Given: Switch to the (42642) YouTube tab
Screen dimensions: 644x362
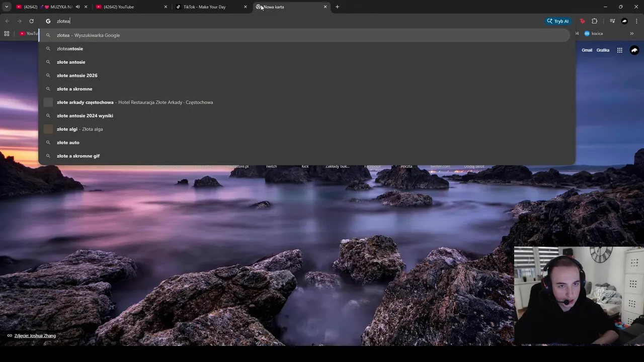Looking at the screenshot, I should [132, 7].
